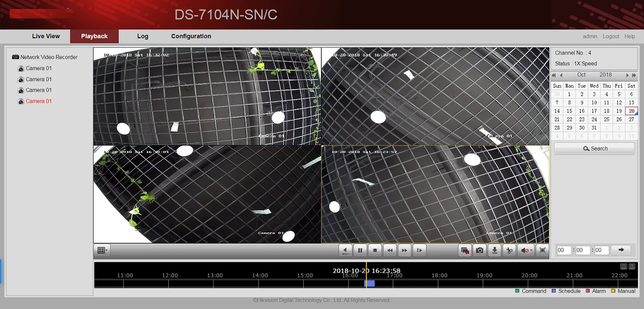The image size is (644, 309).
Task: Capture a snapshot with the camera icon
Action: coord(480,250)
